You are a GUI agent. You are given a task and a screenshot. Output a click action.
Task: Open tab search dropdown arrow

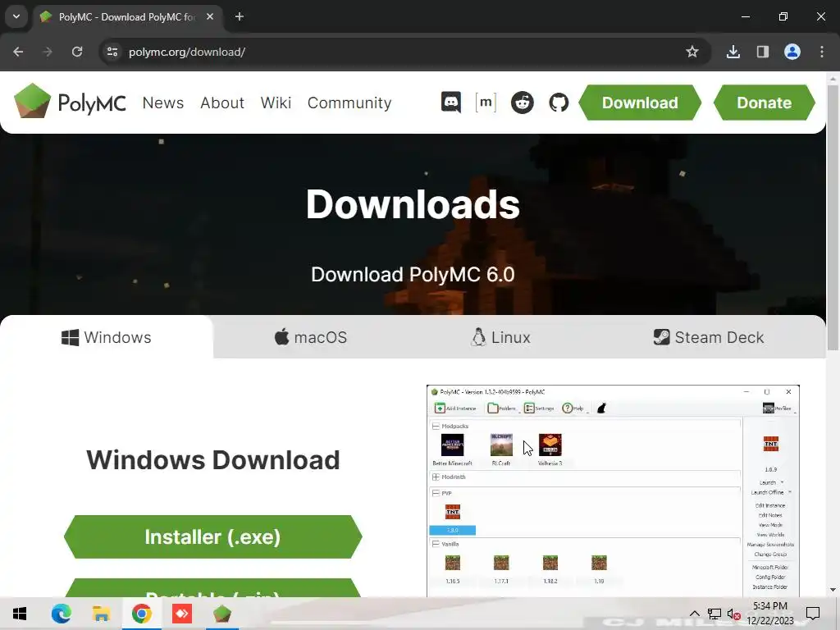click(x=16, y=16)
